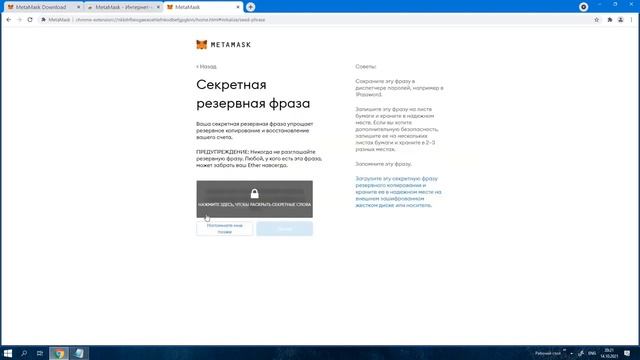The height and width of the screenshot is (360, 640).
Task: Click the ENG language indicator
Action: coord(592,353)
